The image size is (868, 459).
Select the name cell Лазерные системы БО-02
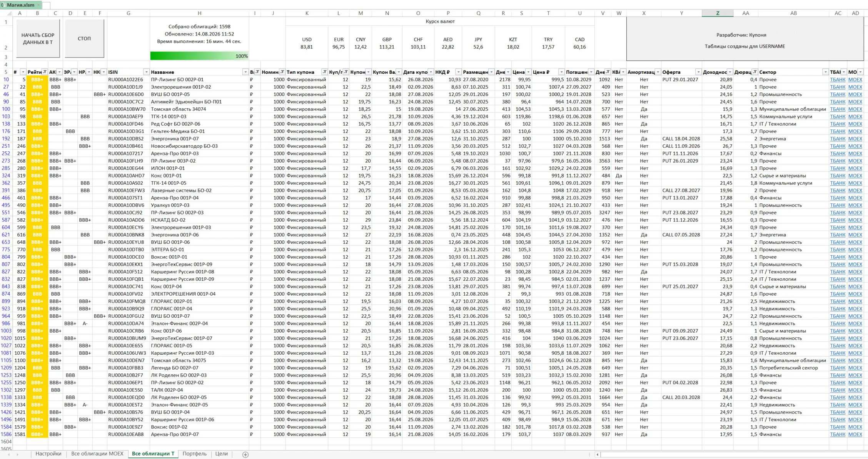199,191
